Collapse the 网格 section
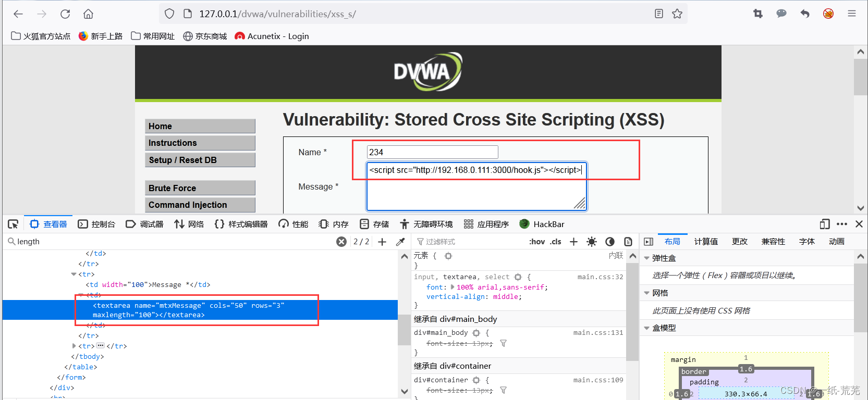The image size is (868, 400). (646, 293)
